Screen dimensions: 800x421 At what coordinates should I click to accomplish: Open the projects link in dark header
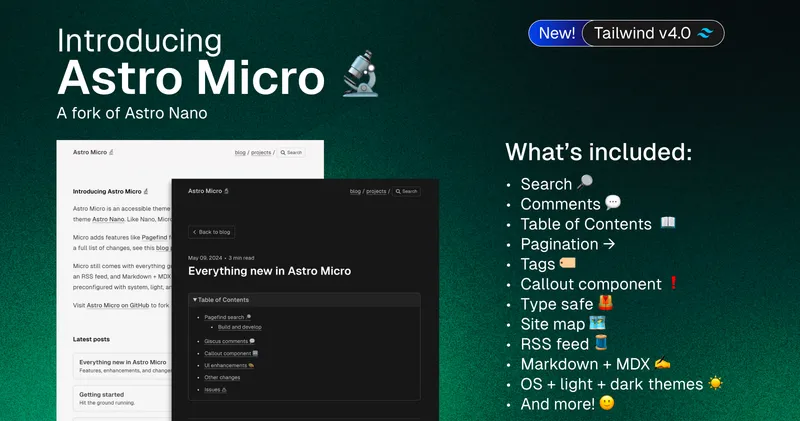[376, 191]
